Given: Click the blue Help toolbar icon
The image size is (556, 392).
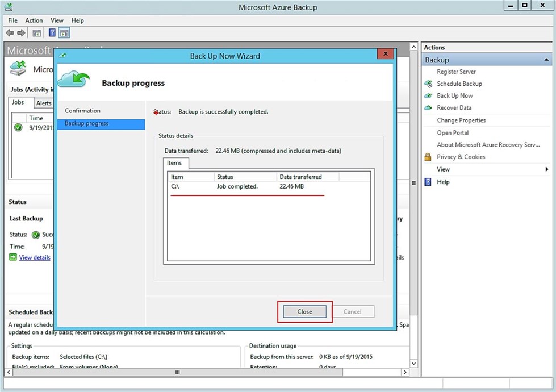Looking at the screenshot, I should [52, 33].
